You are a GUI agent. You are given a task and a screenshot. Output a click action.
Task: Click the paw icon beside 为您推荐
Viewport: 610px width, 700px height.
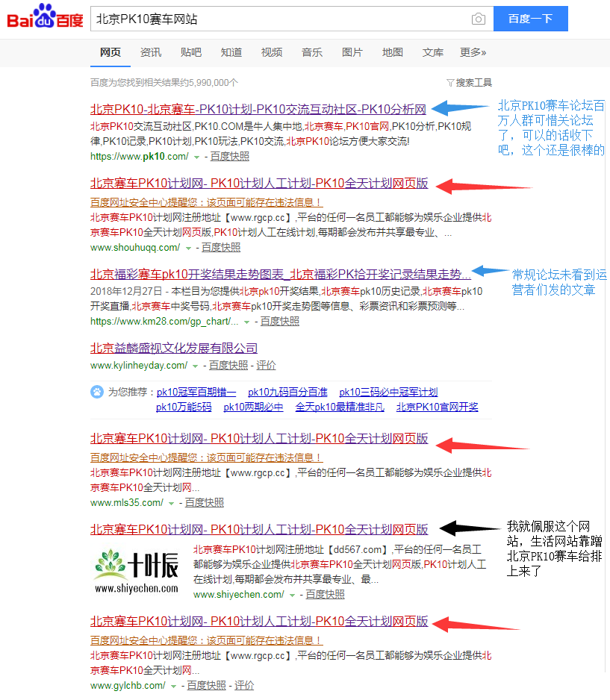[x=97, y=392]
